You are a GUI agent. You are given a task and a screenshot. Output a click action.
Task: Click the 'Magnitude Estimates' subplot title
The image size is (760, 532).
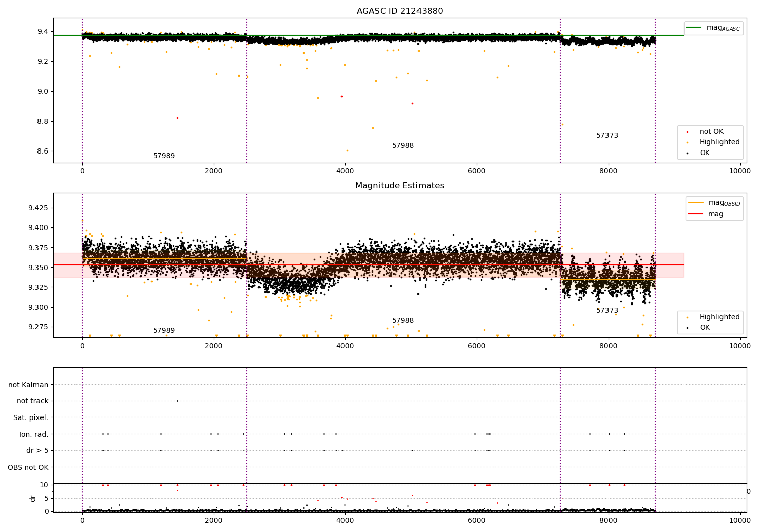tap(400, 186)
